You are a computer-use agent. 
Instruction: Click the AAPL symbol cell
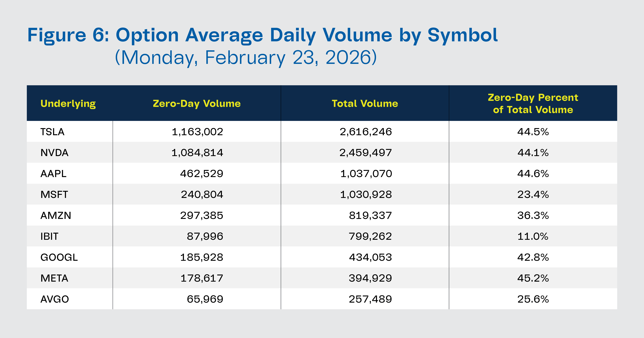tap(53, 173)
